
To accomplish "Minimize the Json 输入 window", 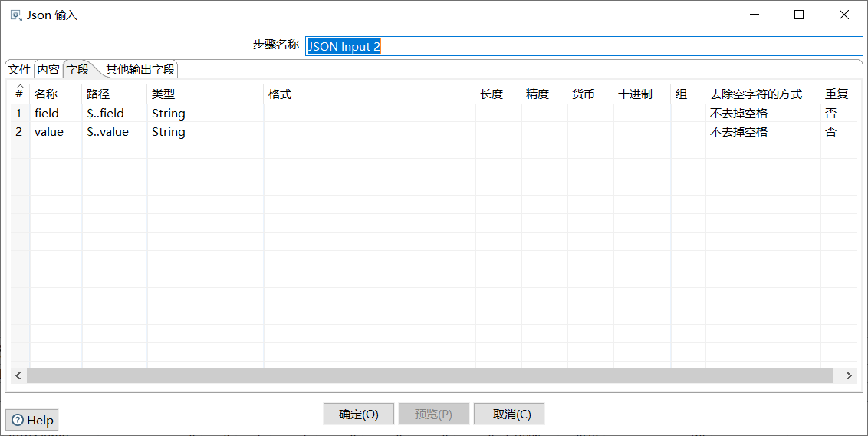I will tap(755, 15).
